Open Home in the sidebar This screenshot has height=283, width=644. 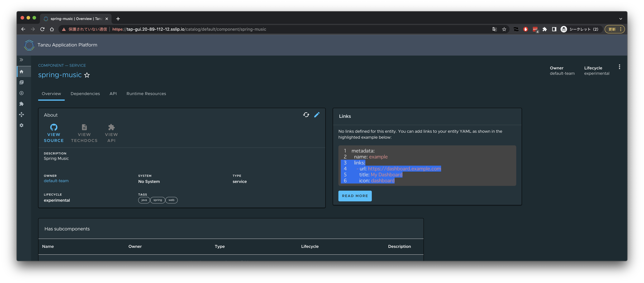point(21,72)
